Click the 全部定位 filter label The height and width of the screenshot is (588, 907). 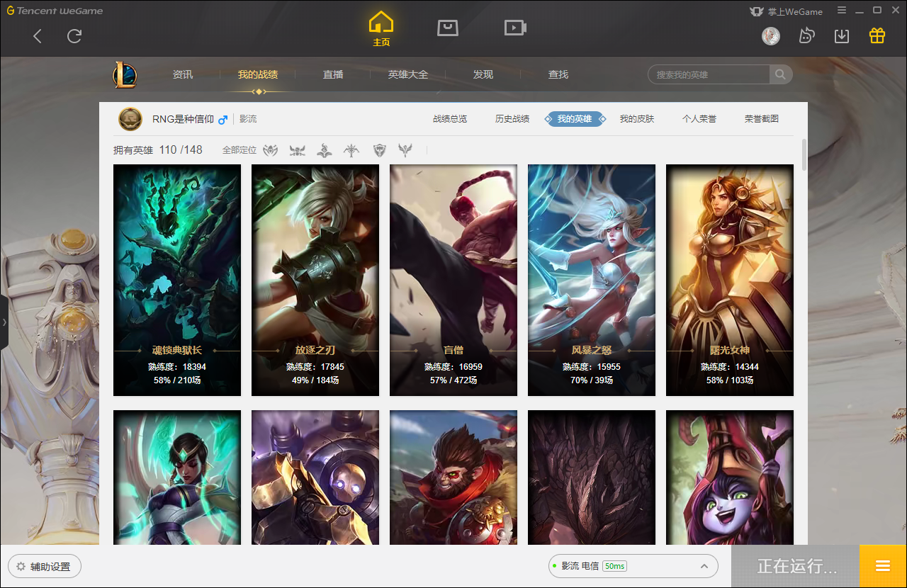click(x=240, y=150)
